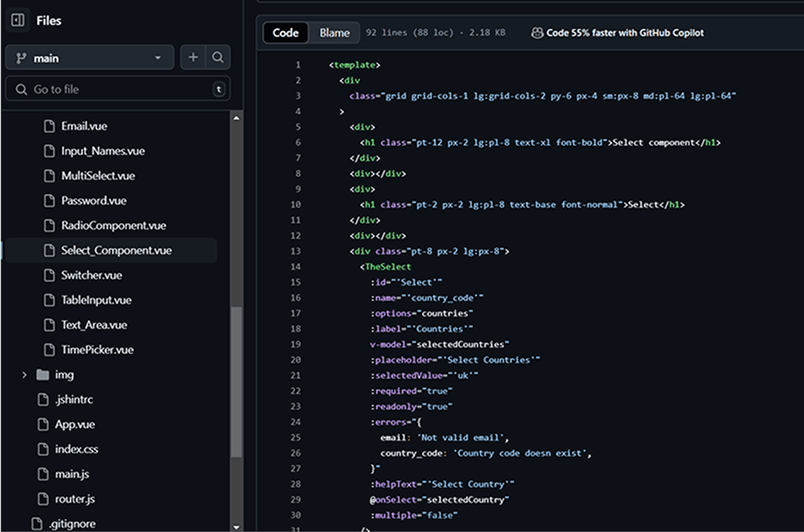The height and width of the screenshot is (532, 804).
Task: Open router.js file
Action: (75, 499)
